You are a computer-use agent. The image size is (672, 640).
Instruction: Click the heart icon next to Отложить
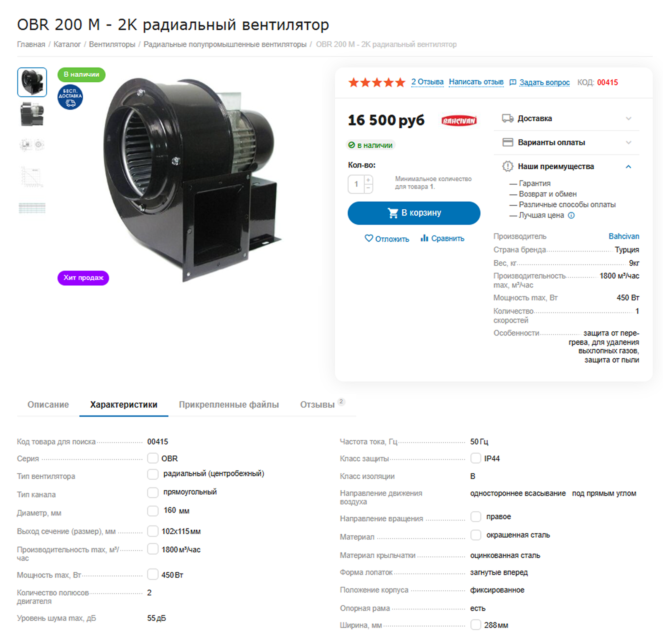369,238
